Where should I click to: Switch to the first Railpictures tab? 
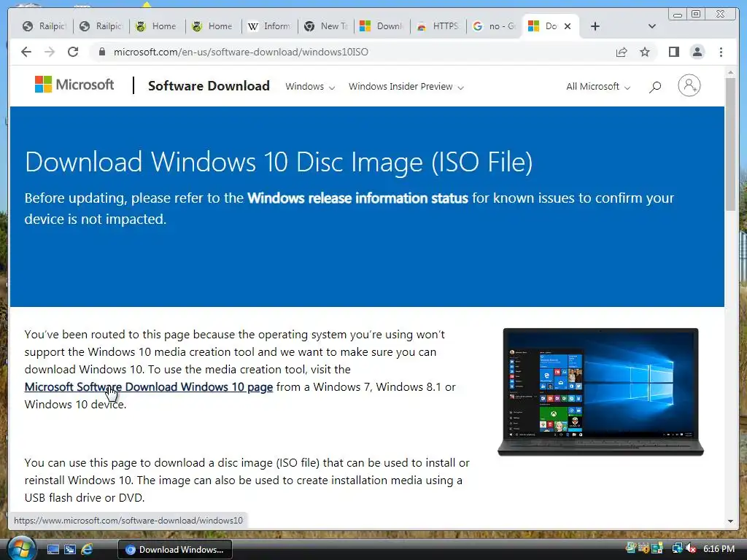44,26
